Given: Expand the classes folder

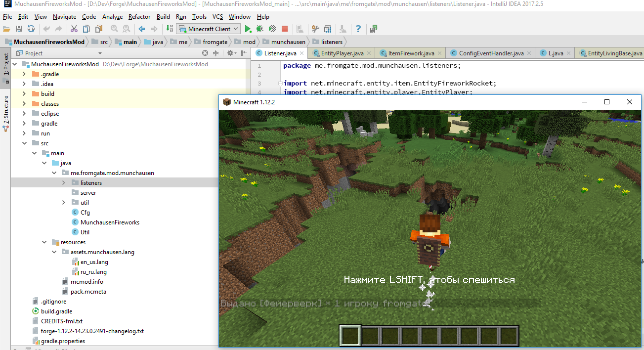Looking at the screenshot, I should coord(24,104).
